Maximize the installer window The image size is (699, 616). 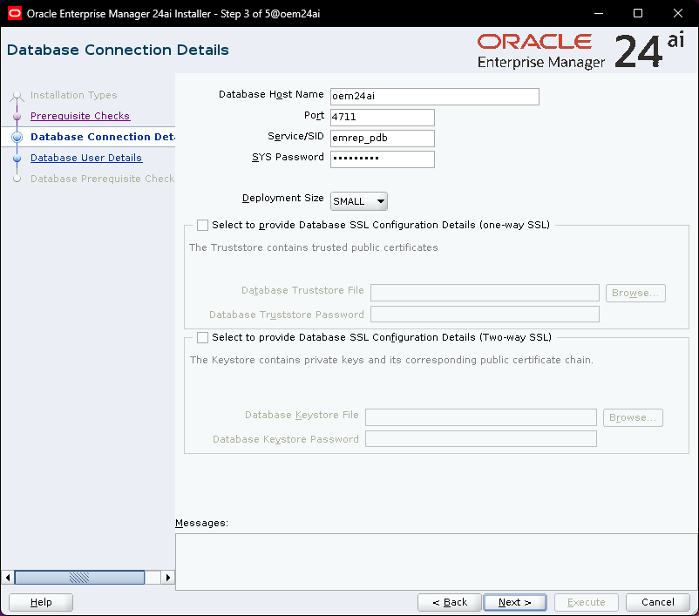(637, 13)
